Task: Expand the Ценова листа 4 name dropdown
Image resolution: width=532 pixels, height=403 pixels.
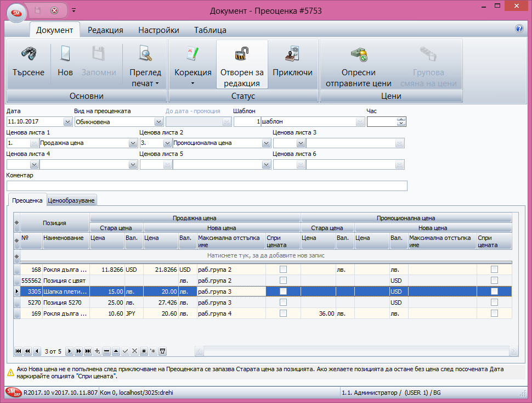Action: click(x=133, y=165)
